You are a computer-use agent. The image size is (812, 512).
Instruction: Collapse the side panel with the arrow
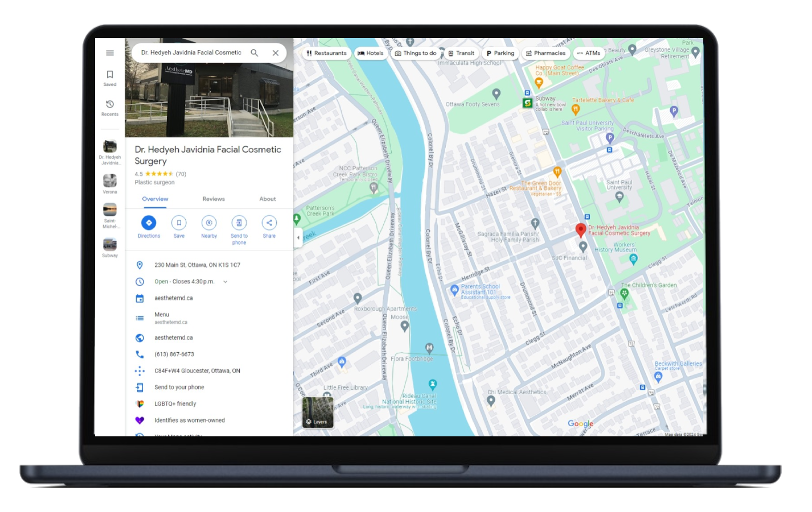(x=298, y=237)
